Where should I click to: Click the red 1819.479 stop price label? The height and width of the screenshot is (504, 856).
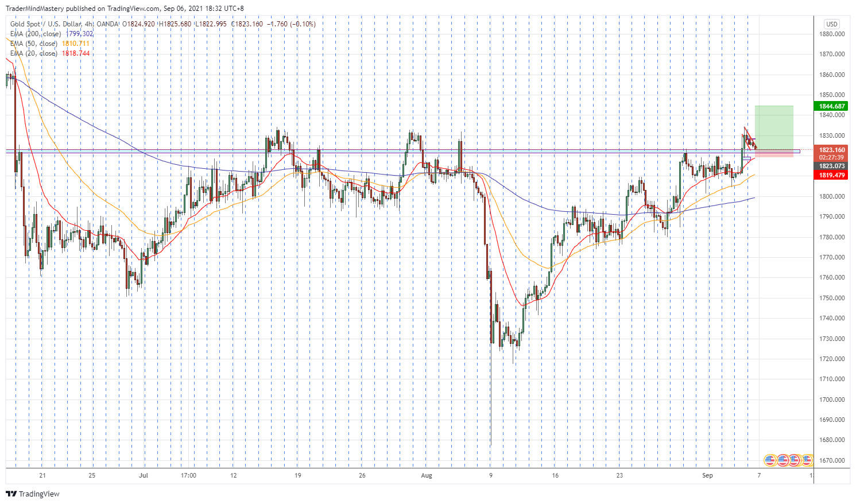[831, 175]
